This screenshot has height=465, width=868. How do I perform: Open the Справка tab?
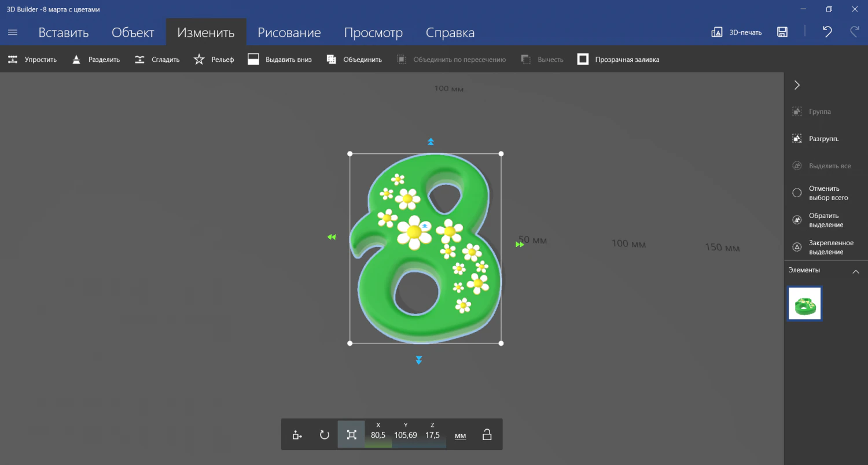450,32
